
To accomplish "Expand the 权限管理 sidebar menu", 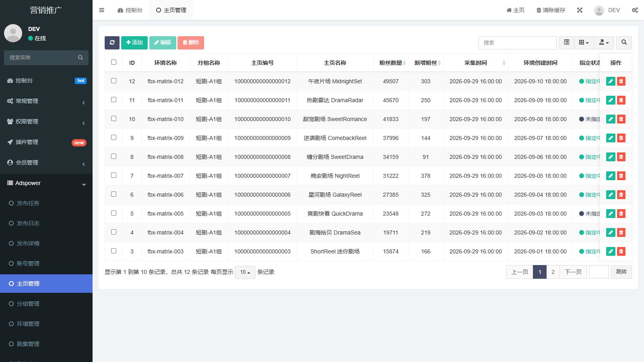I will coord(46,121).
